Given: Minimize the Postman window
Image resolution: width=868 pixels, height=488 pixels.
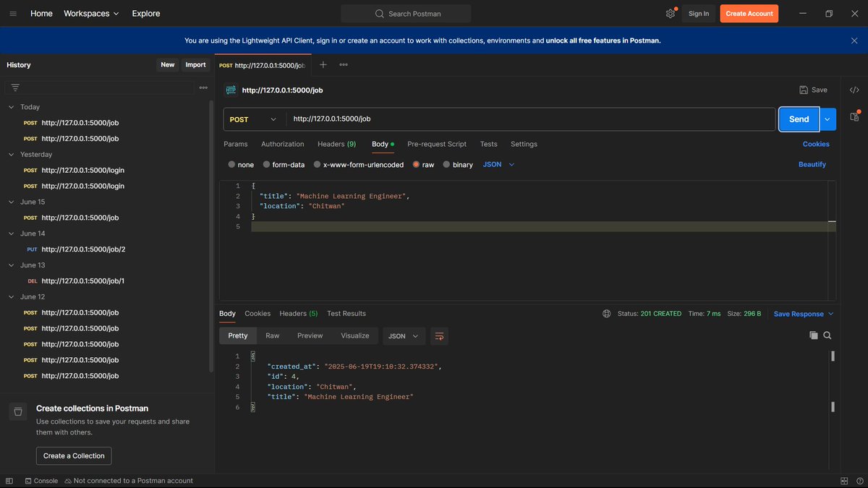Looking at the screenshot, I should (x=803, y=13).
